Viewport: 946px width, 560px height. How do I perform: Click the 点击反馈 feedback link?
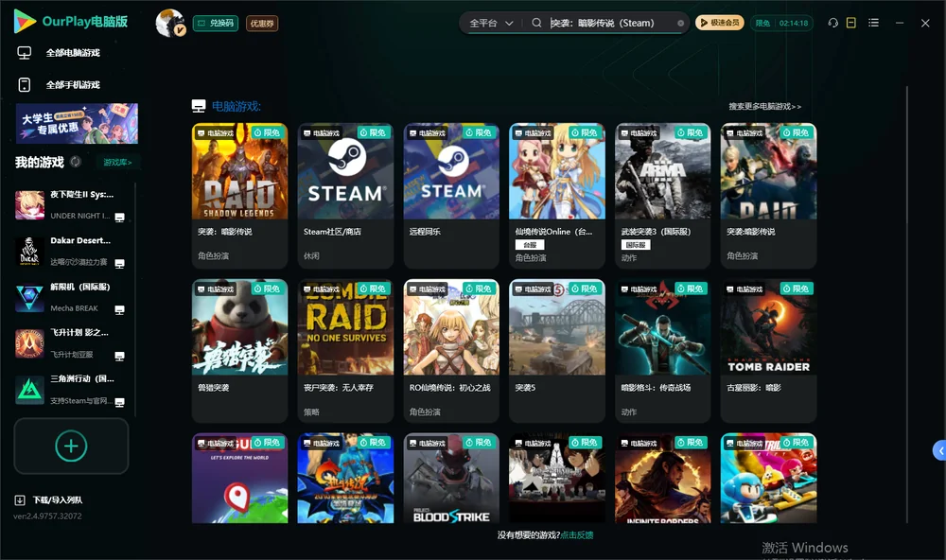[577, 534]
